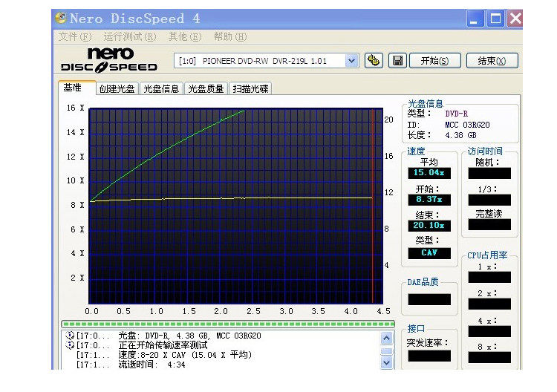Switch to the 光盘质量 tab
The height and width of the screenshot is (392, 557).
pos(206,89)
